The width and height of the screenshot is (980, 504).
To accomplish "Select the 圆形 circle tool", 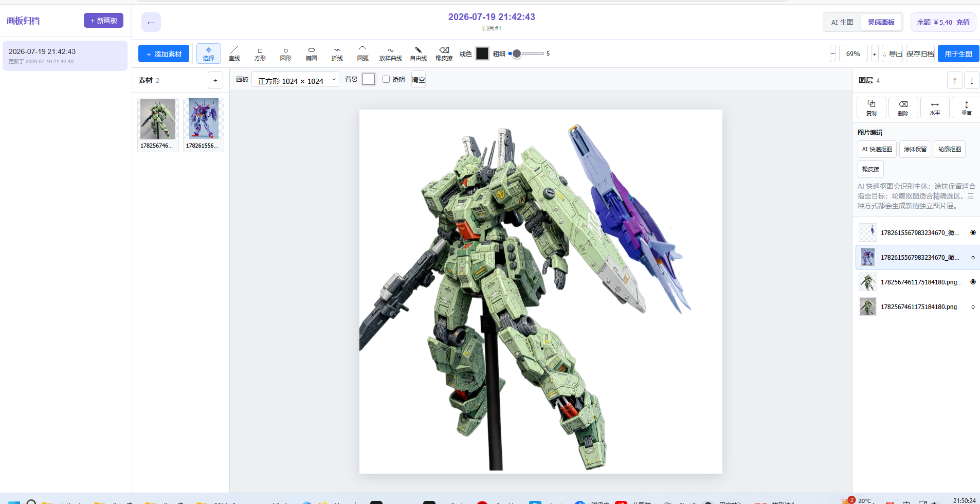I will click(x=286, y=53).
